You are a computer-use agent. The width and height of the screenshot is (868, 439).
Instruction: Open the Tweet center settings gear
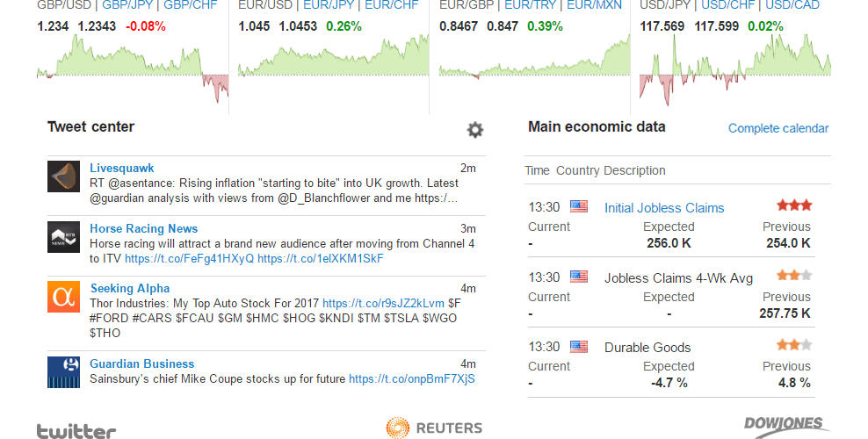point(475,130)
